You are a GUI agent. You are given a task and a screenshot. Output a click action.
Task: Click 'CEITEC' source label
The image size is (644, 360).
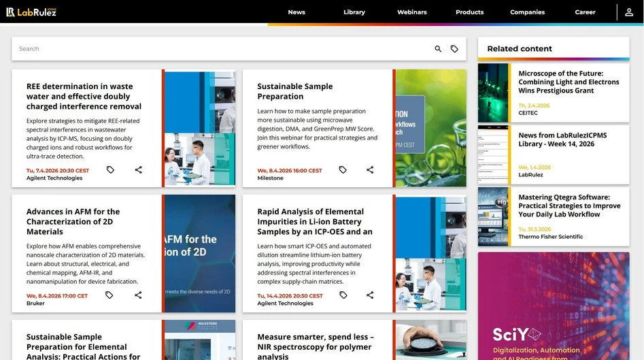coord(528,112)
